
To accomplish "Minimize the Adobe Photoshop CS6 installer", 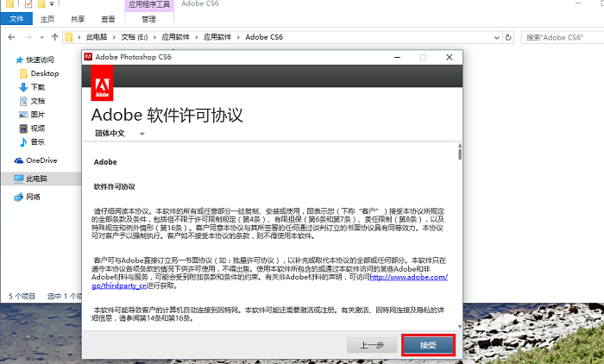I will click(398, 57).
